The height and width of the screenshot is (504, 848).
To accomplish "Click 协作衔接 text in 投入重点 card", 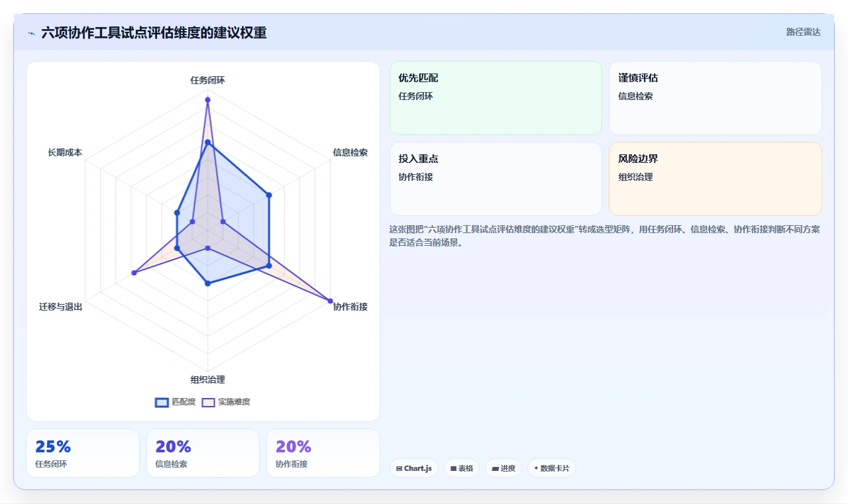I will point(416,177).
